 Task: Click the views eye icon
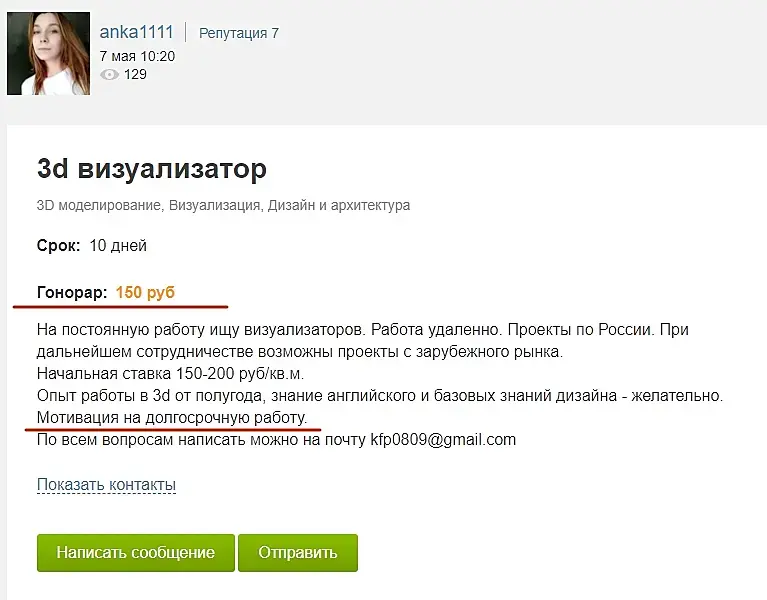(110, 74)
